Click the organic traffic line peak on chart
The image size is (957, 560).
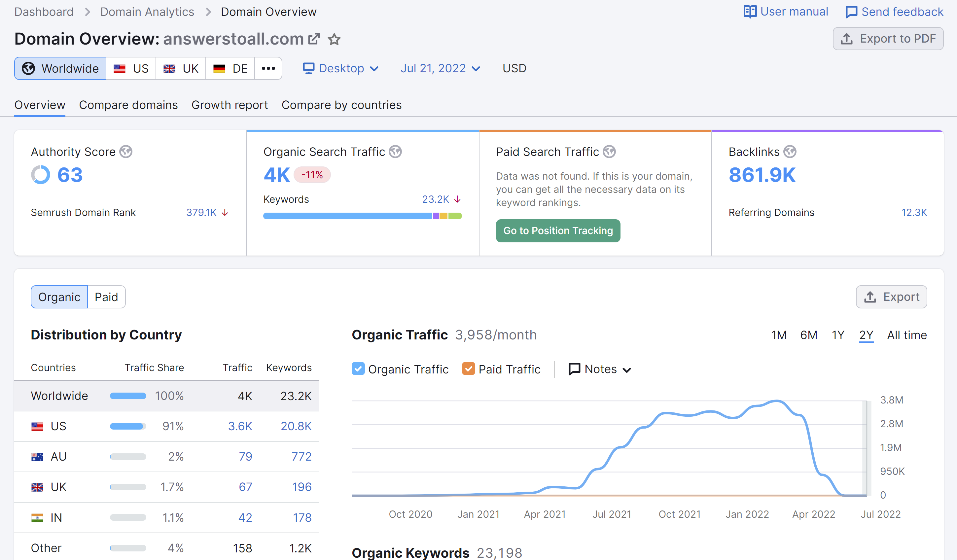[777, 401]
